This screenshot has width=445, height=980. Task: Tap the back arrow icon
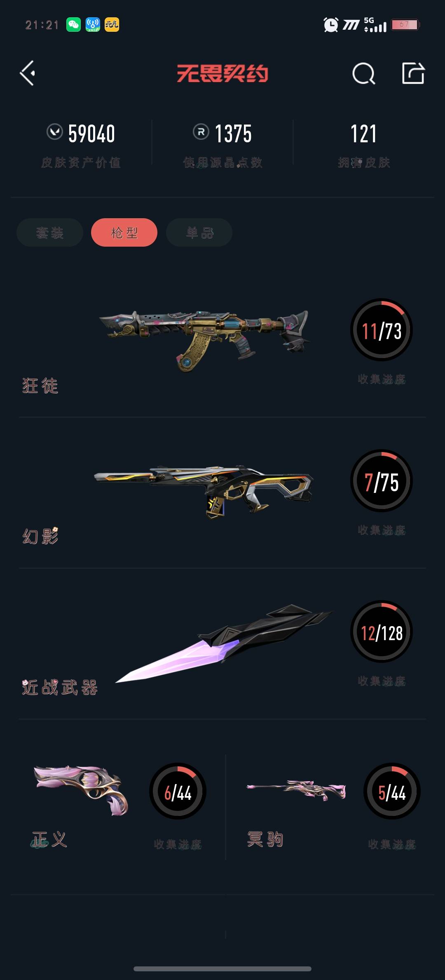[x=28, y=73]
